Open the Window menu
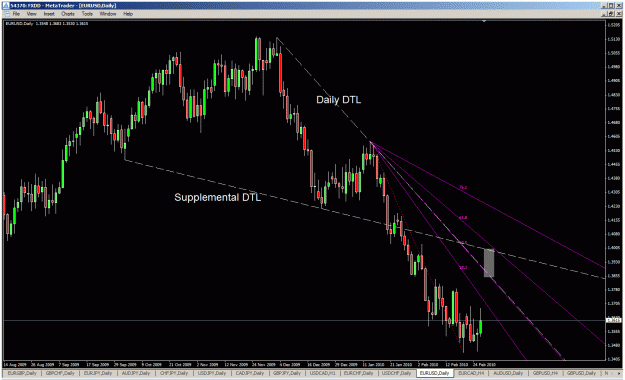Screen dimensions: 625x380 point(108,14)
